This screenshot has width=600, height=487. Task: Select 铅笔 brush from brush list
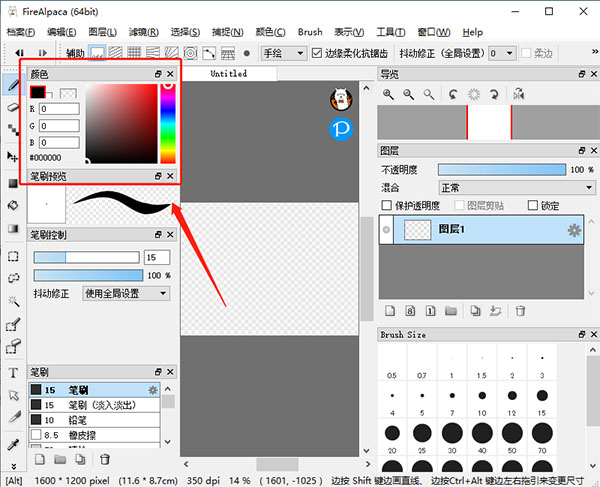coord(78,420)
